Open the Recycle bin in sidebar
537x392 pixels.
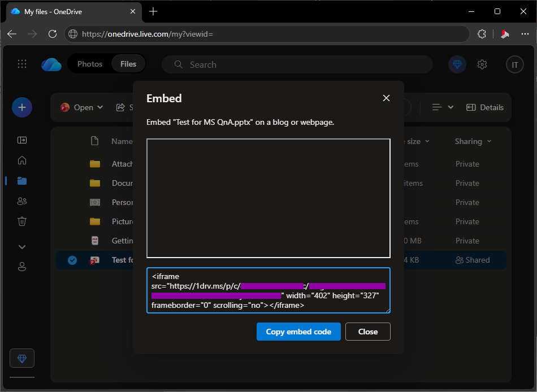(22, 221)
